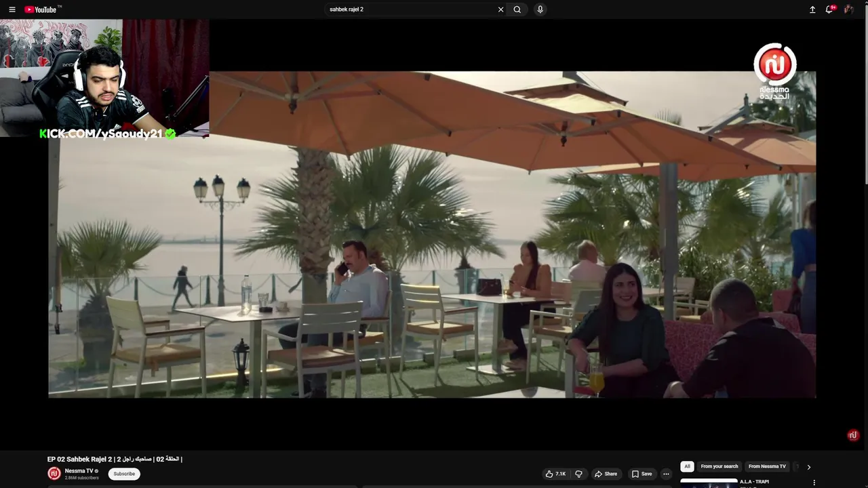The image size is (868, 488).
Task: Share the video
Action: pyautogui.click(x=606, y=474)
